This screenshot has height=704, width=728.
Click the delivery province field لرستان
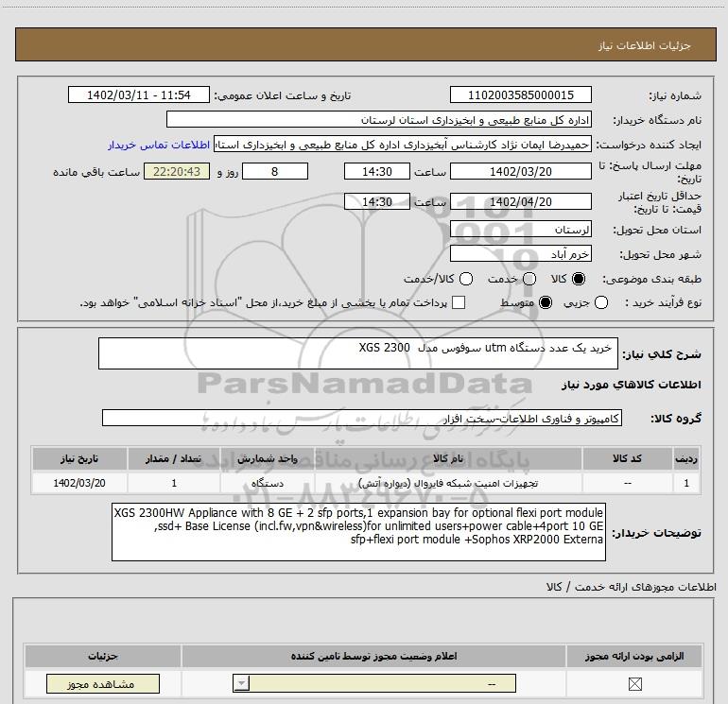click(x=520, y=230)
